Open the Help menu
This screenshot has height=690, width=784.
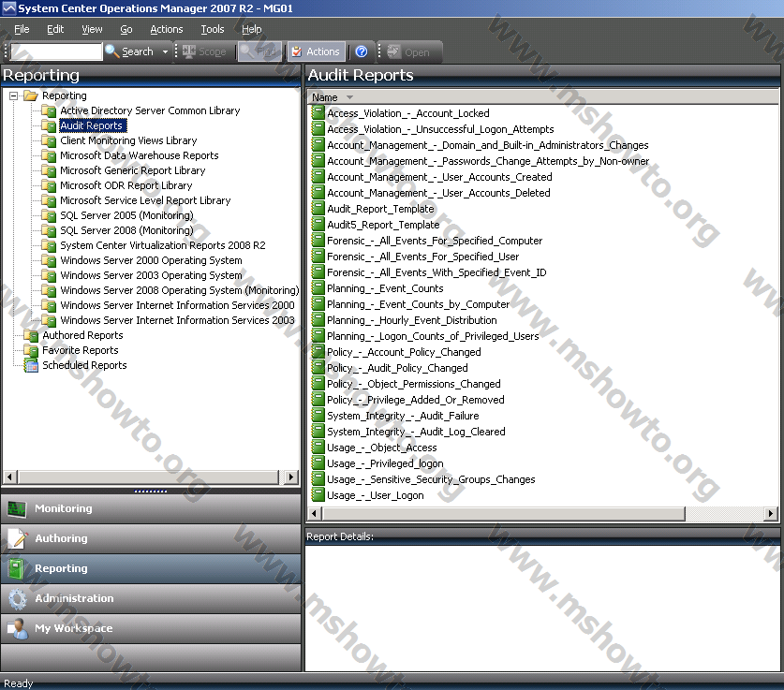[x=252, y=29]
